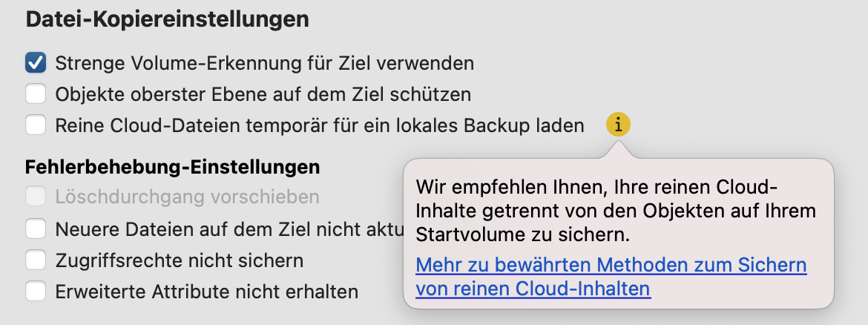
Task: Click the popover's pointer arrow below the info icon
Action: tap(618, 150)
